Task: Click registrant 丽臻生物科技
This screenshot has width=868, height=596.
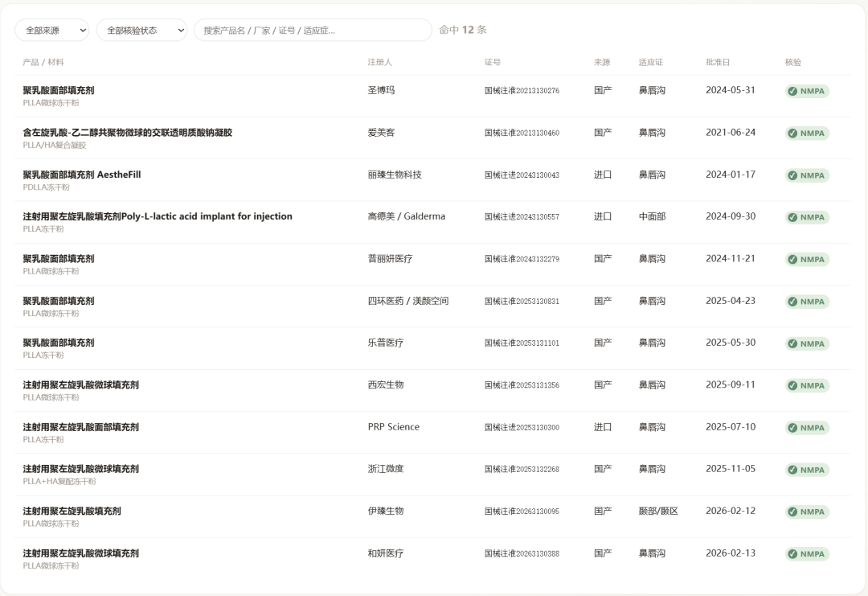Action: click(x=395, y=175)
